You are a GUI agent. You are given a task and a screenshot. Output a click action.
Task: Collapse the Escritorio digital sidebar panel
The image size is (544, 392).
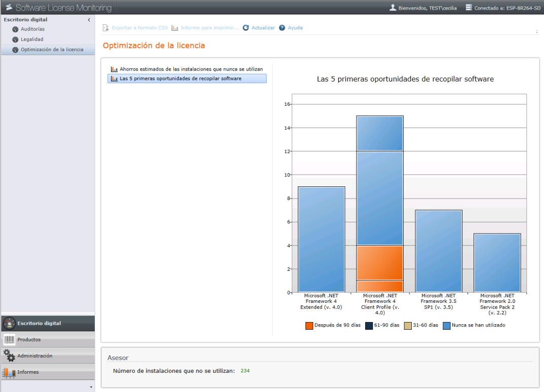[89, 20]
